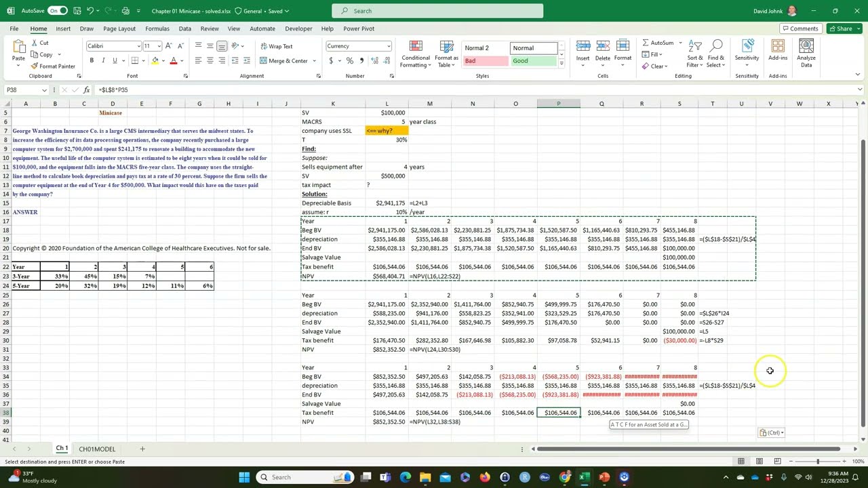Apply the Good cell style

tap(534, 61)
